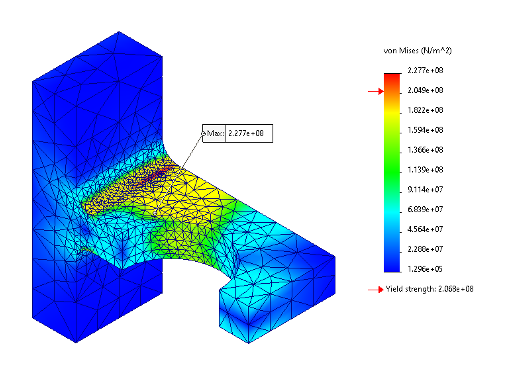
Task: Select the 1.139e+08 legend label
Action: pyautogui.click(x=425, y=170)
